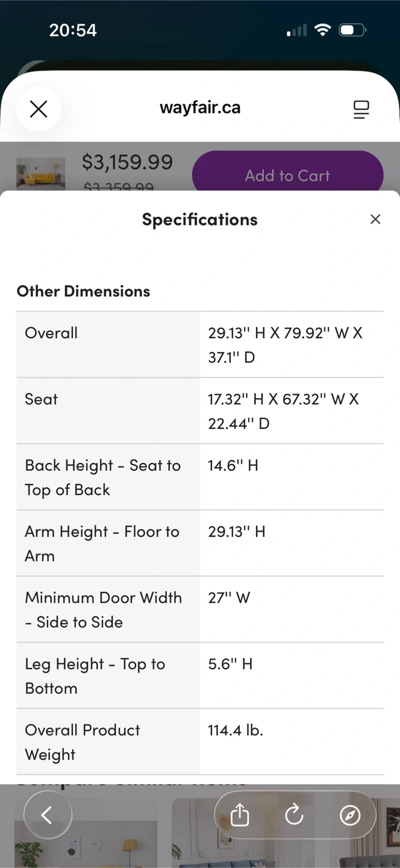This screenshot has width=400, height=868.
Task: Close the Specifications panel
Action: 375,219
